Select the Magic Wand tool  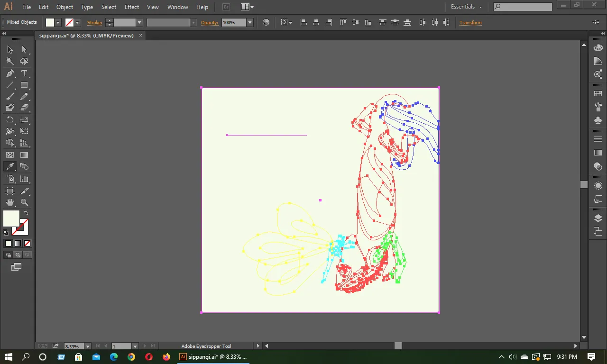coord(10,62)
